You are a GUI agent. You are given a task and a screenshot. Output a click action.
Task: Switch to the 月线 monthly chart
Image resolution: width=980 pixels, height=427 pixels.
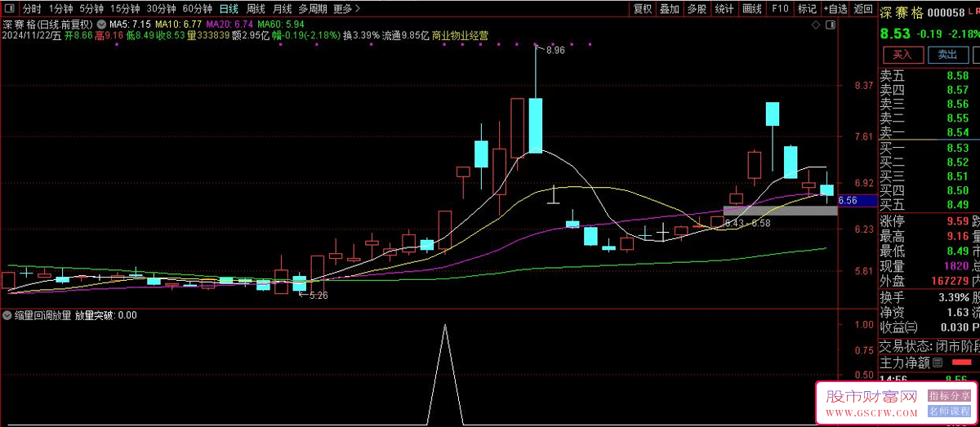click(x=283, y=9)
